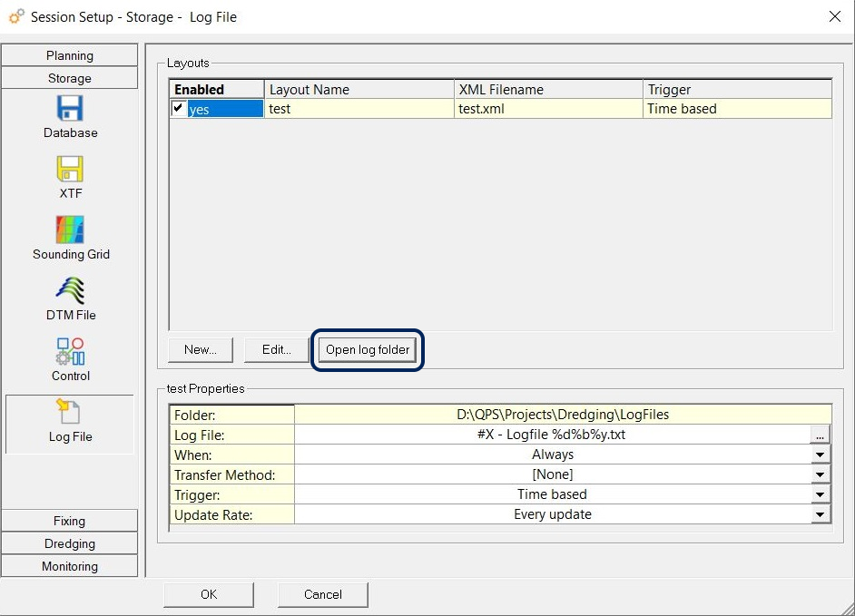Click the Log File browse ellipsis button
This screenshot has width=855, height=616.
tap(821, 435)
